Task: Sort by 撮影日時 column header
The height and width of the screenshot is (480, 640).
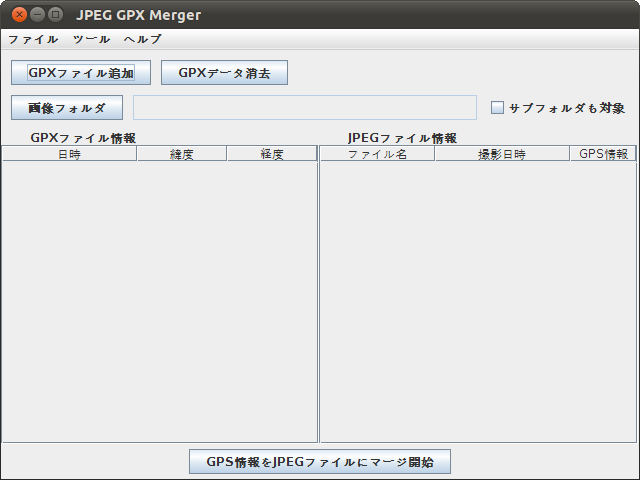Action: pos(502,154)
